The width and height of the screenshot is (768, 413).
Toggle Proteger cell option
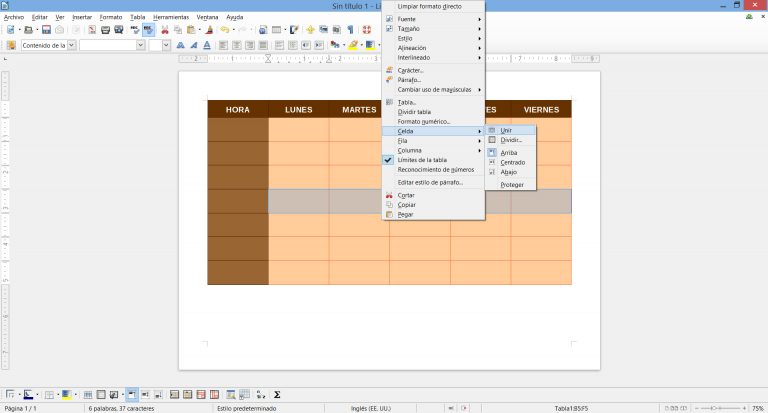coord(510,185)
